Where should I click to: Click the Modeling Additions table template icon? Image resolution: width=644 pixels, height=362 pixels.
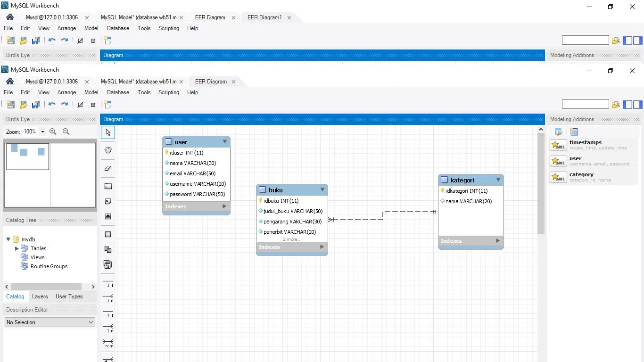coord(574,132)
